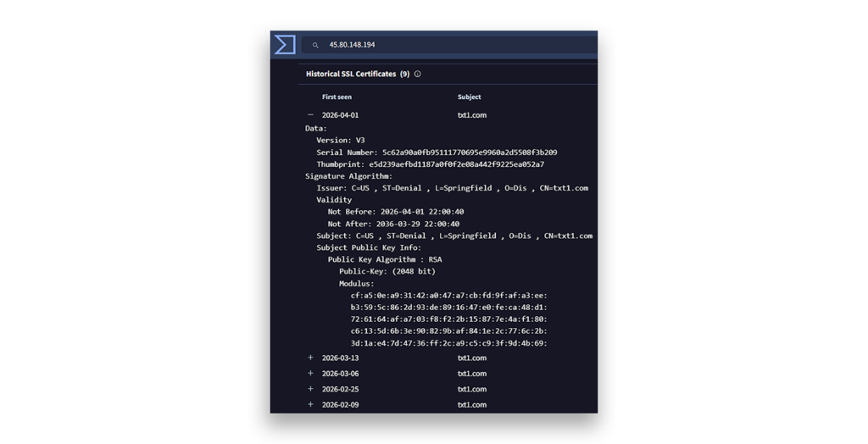Click txt1.com subject in 2026-02-09 row
Image resolution: width=868 pixels, height=444 pixels.
click(x=472, y=405)
